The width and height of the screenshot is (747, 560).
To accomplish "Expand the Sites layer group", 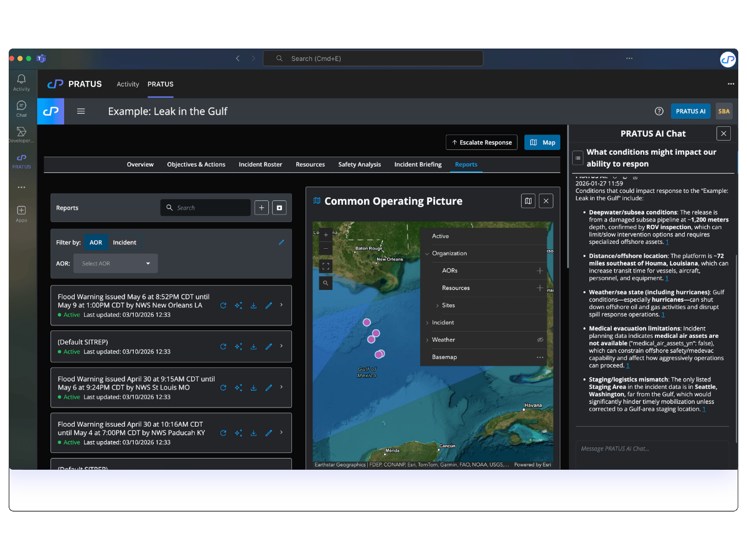I will (x=437, y=306).
